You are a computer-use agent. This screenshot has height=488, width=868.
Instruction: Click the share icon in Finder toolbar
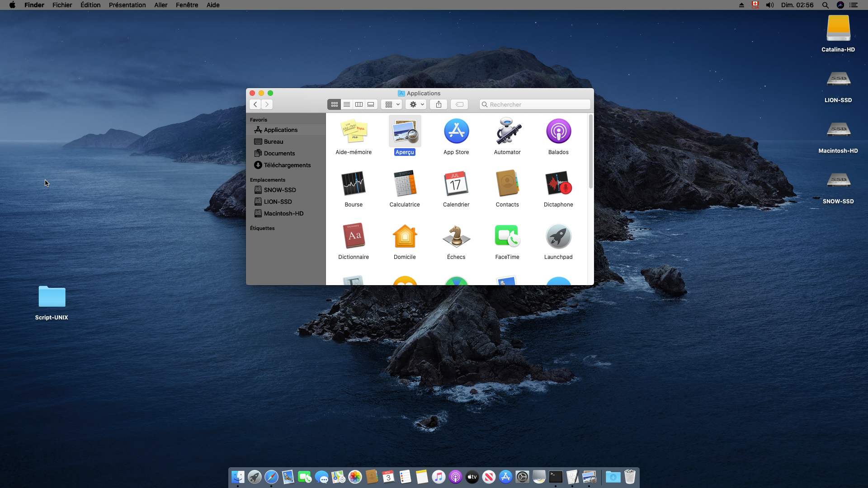tap(439, 104)
